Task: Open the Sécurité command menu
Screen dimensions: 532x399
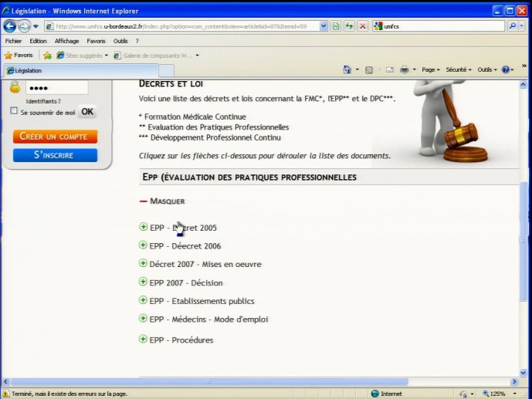Action: pyautogui.click(x=459, y=69)
